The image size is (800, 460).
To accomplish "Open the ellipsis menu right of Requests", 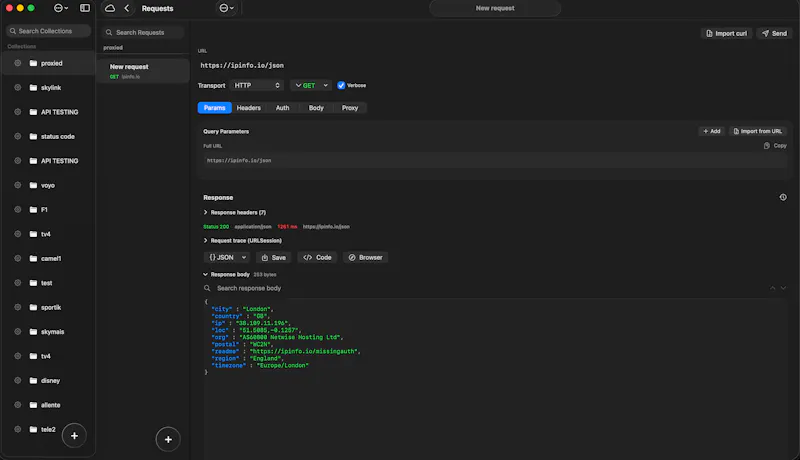I will (226, 8).
